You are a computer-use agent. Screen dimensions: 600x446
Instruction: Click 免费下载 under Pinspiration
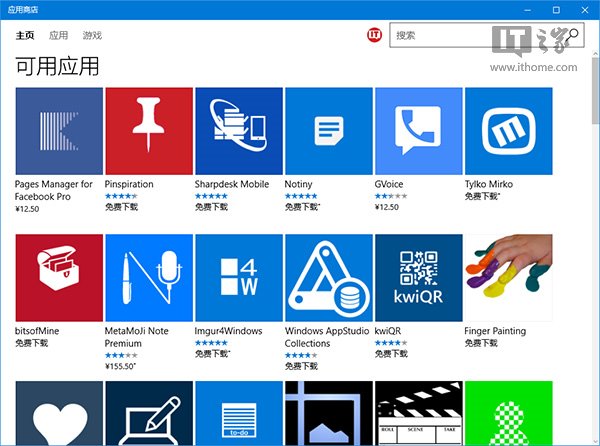pyautogui.click(x=121, y=207)
